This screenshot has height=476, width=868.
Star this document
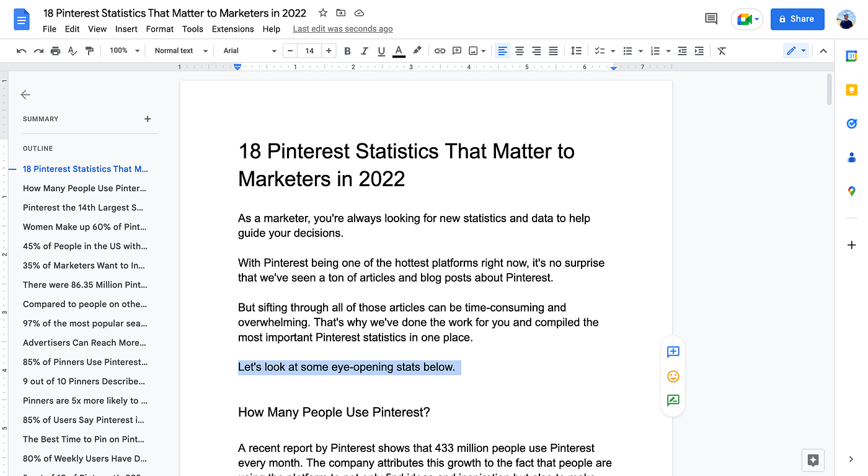tap(322, 12)
